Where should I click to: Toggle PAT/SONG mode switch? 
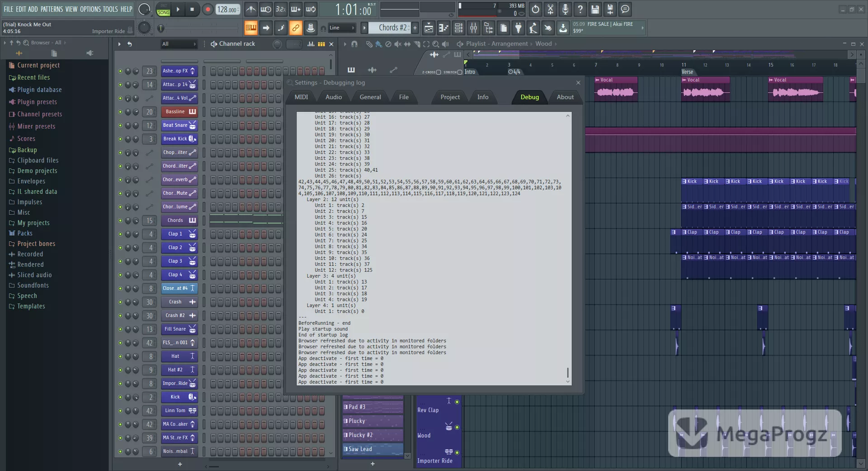[164, 10]
